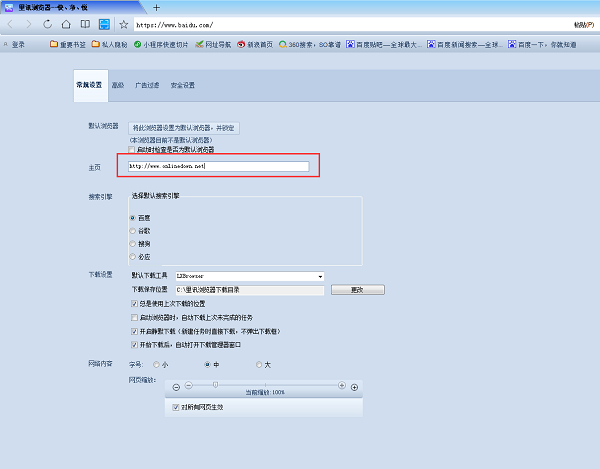Open a new tab with the plus icon
The width and height of the screenshot is (600, 469).
click(156, 7)
